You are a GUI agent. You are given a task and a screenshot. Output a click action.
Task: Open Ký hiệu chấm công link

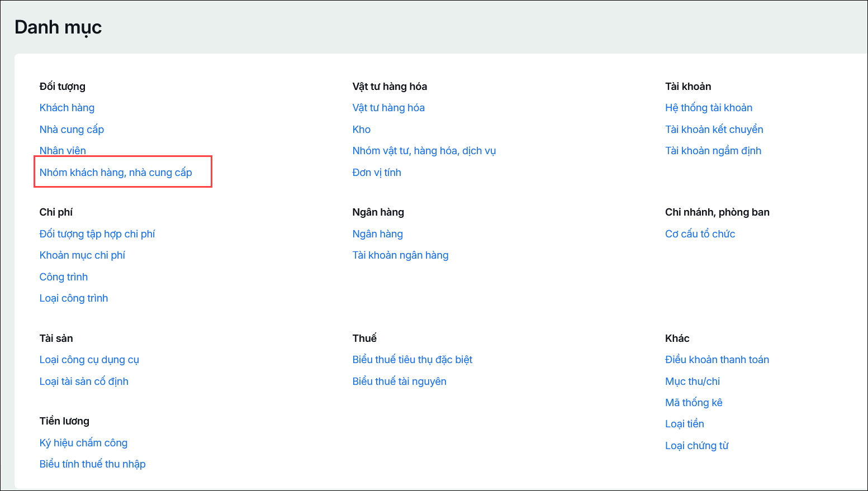click(83, 443)
